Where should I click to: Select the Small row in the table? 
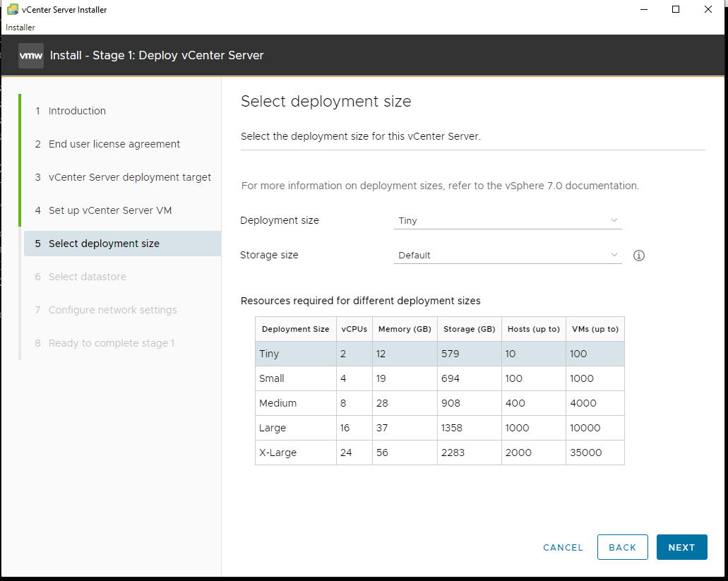point(440,378)
